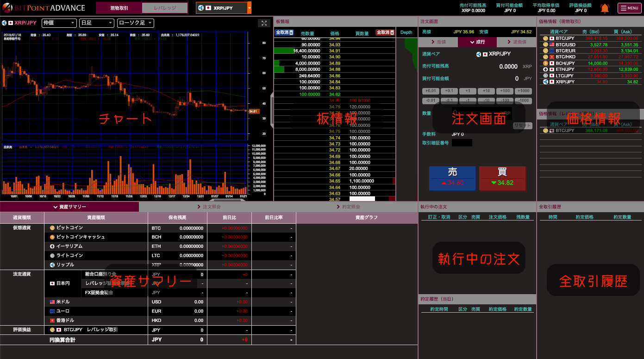Image resolution: width=644 pixels, height=359 pixels.
Task: Click order book price 34.89
Action: point(335,63)
